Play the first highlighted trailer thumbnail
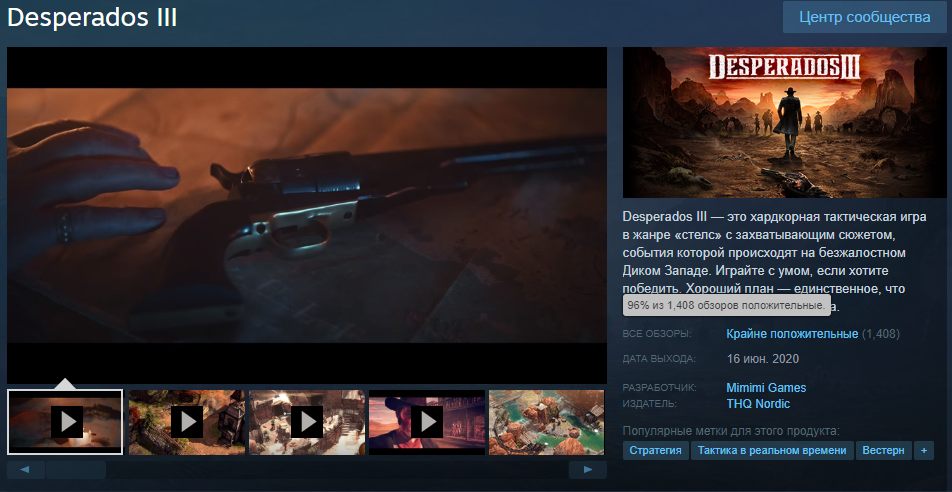952x492 pixels. (x=65, y=422)
